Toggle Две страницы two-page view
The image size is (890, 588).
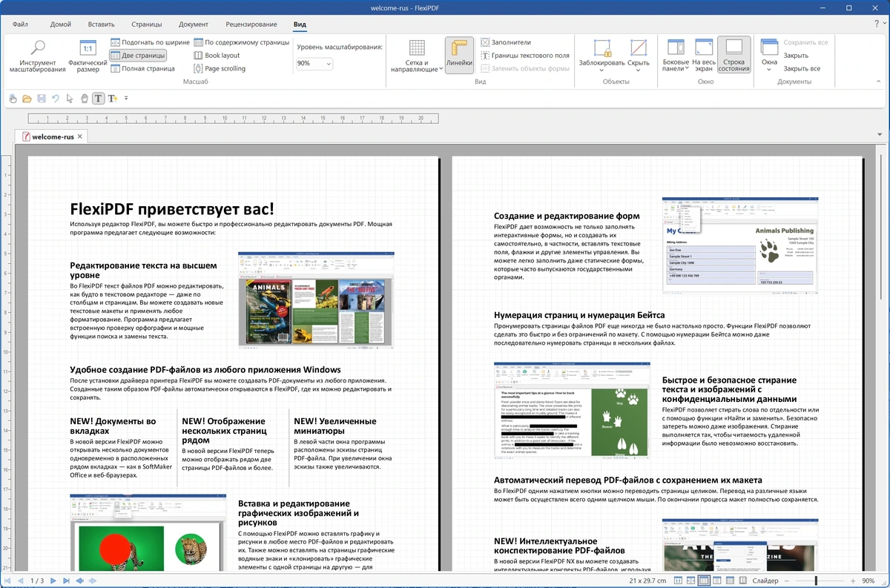point(138,56)
